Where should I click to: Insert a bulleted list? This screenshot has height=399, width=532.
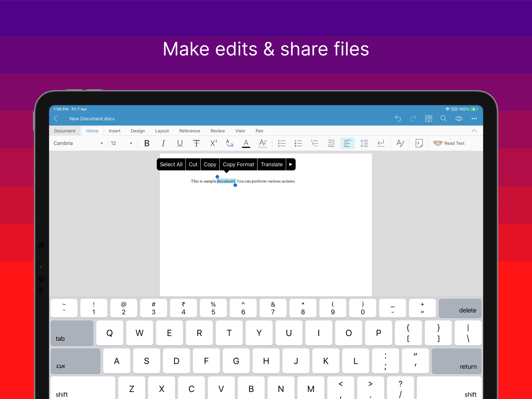coord(282,143)
